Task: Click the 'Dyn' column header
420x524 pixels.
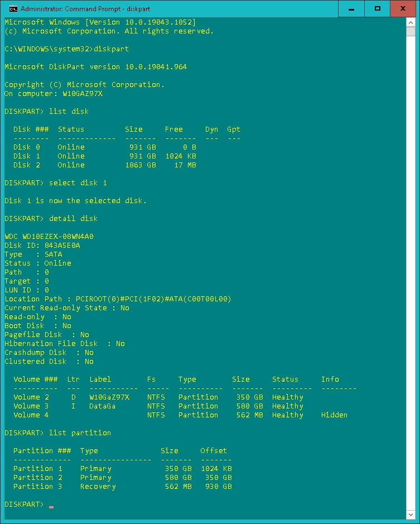Action: click(x=211, y=129)
